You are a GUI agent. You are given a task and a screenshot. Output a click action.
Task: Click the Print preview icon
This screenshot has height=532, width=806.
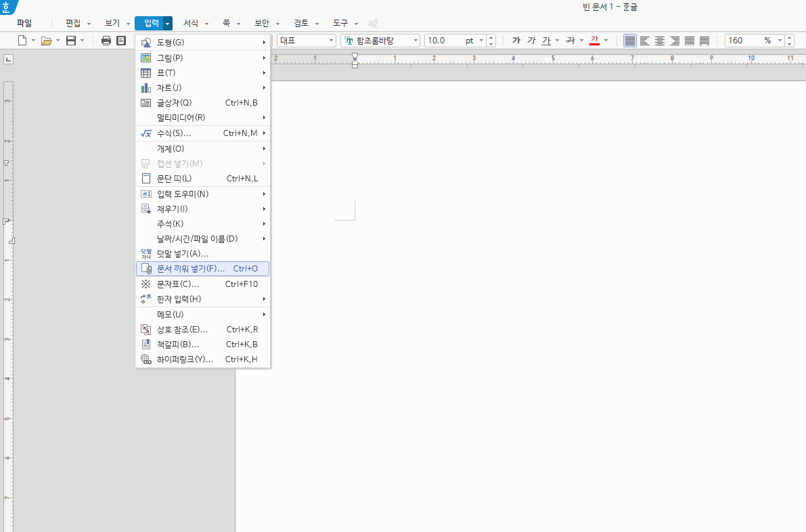coord(121,41)
